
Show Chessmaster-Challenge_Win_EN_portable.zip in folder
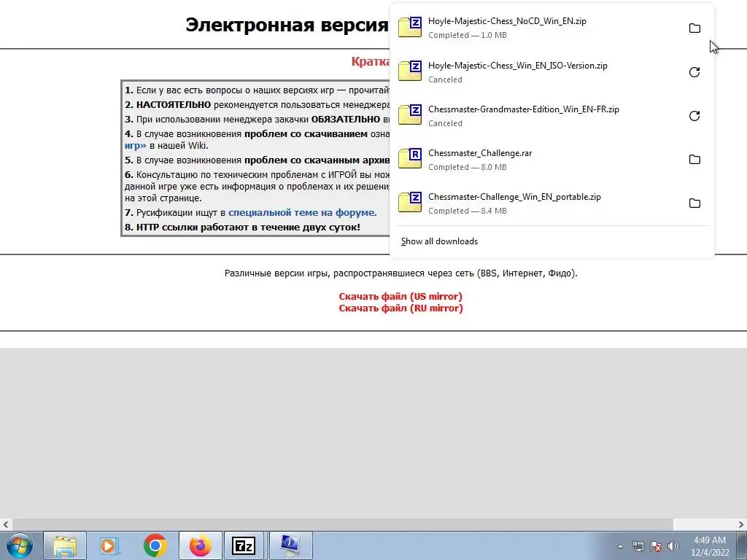tap(694, 203)
